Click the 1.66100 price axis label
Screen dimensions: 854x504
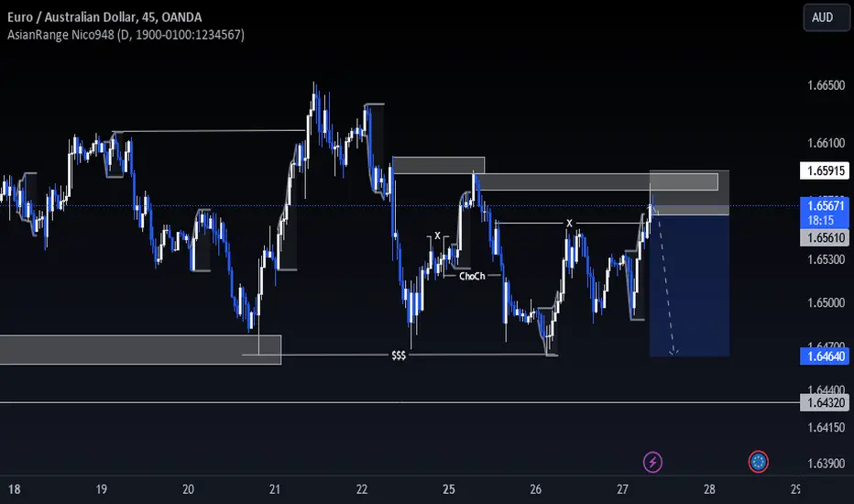point(827,143)
